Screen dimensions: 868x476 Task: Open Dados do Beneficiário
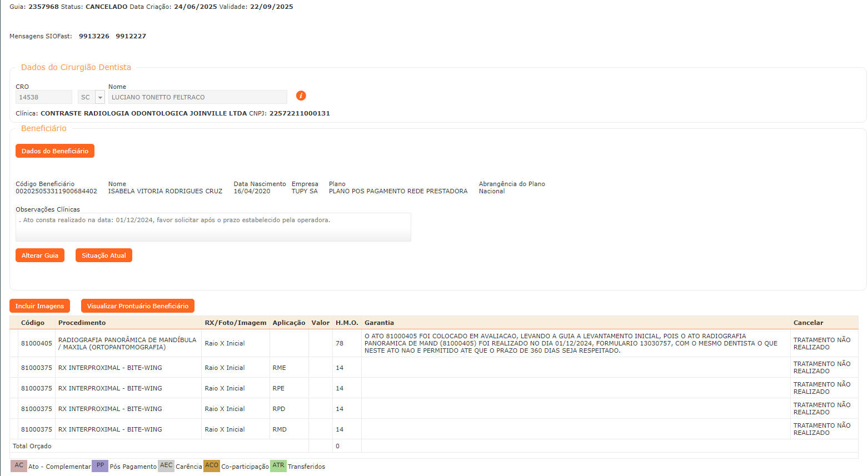coord(55,151)
